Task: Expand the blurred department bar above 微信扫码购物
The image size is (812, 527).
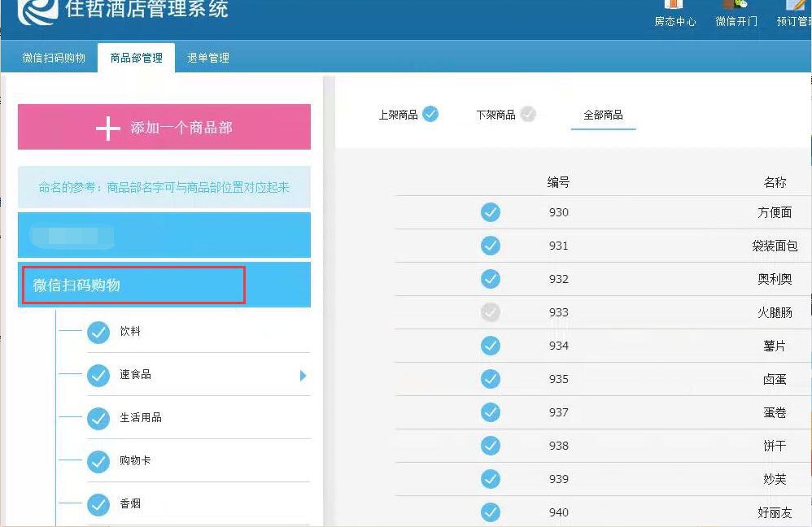Action: point(164,236)
